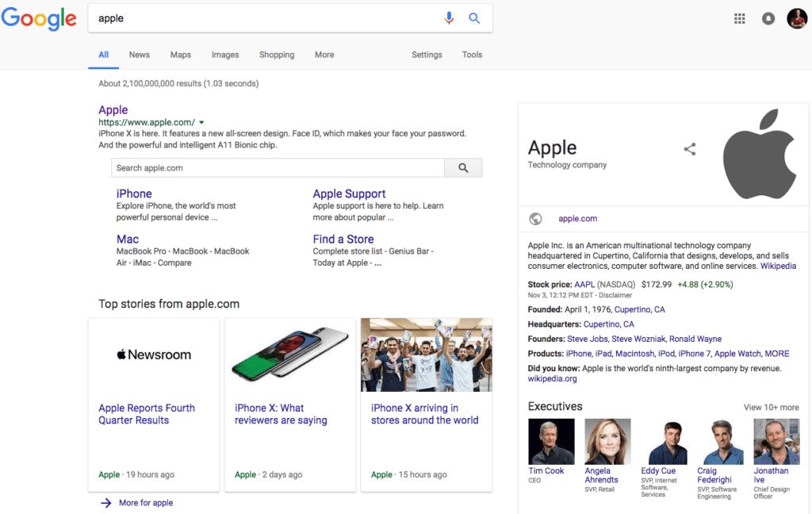Open notifications bell icon
The width and height of the screenshot is (812, 514).
[768, 19]
